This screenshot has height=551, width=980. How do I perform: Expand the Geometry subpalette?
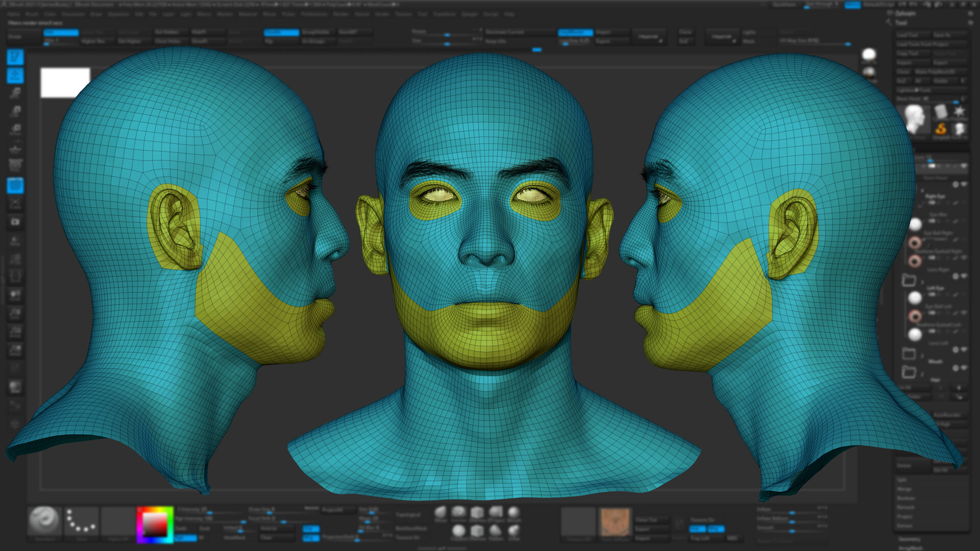click(x=910, y=539)
